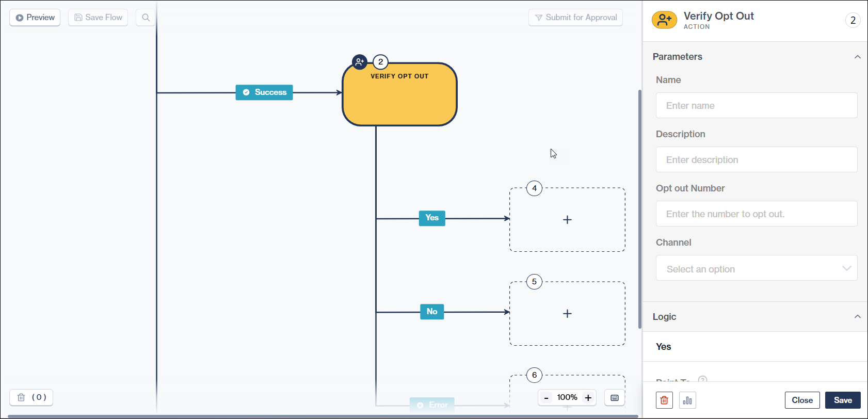868x419 pixels.
Task: Click Submit for Approval
Action: coord(575,18)
